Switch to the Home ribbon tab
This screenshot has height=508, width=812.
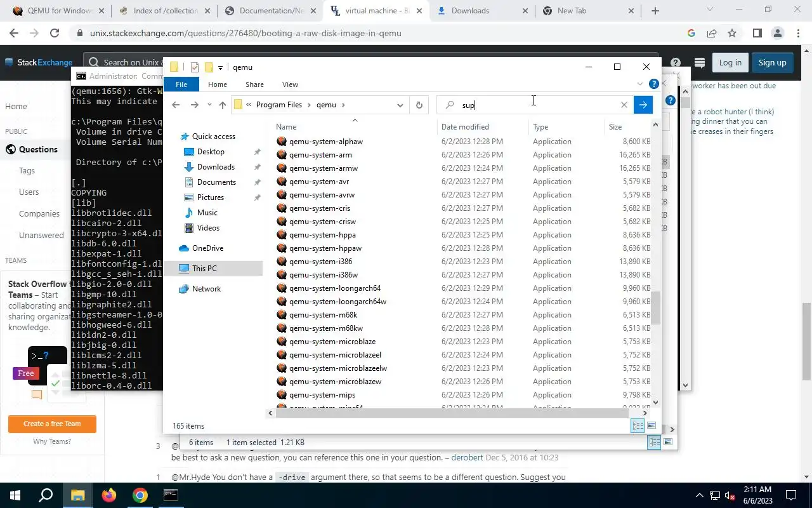(218, 84)
